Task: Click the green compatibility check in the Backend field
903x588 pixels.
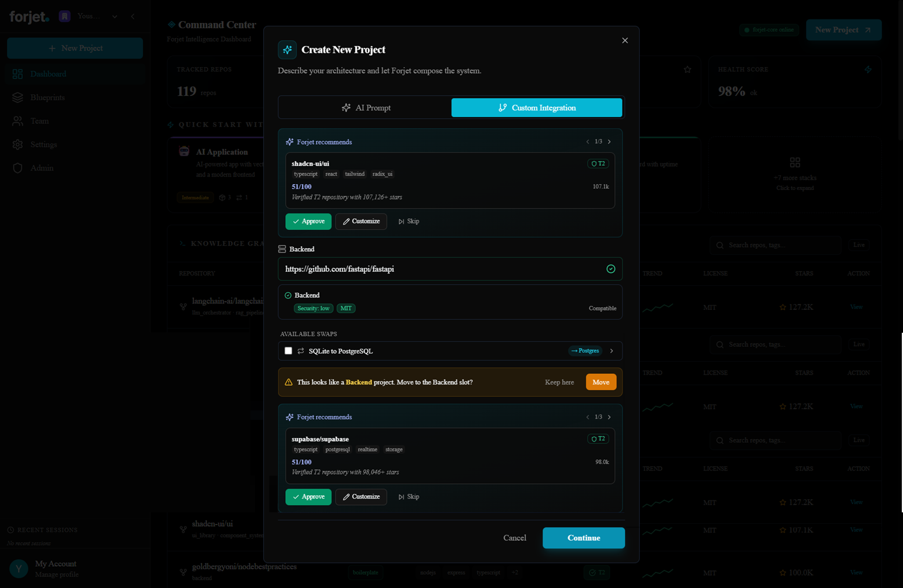Action: 611,269
